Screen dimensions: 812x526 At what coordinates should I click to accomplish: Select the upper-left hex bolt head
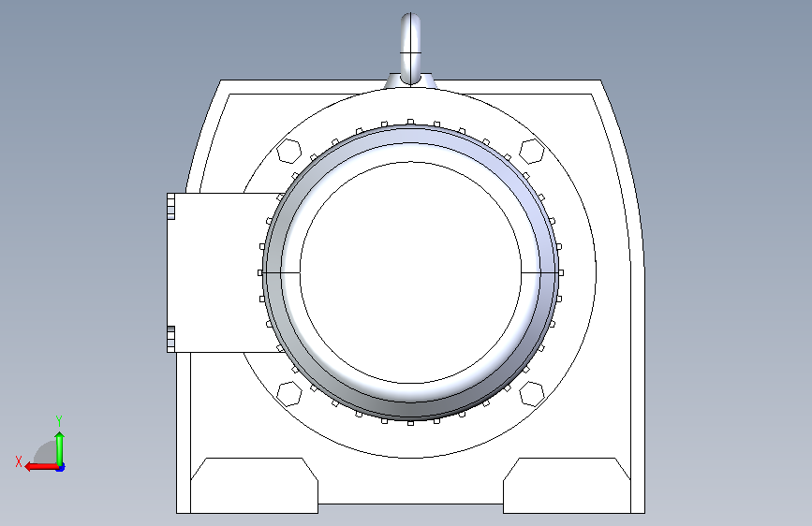click(x=289, y=152)
